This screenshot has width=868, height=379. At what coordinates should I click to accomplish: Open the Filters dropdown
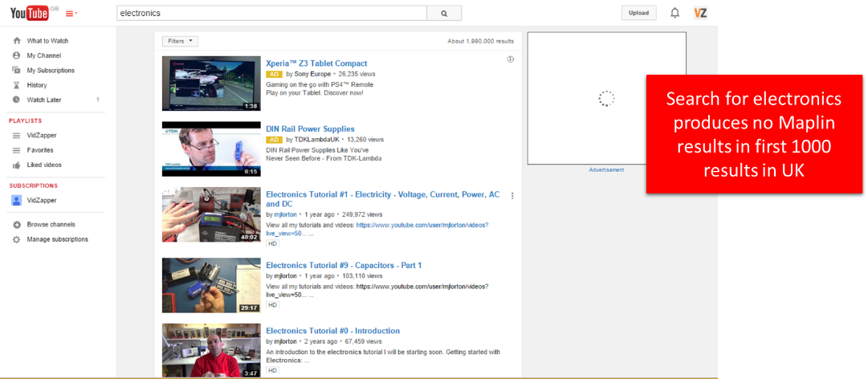[180, 41]
